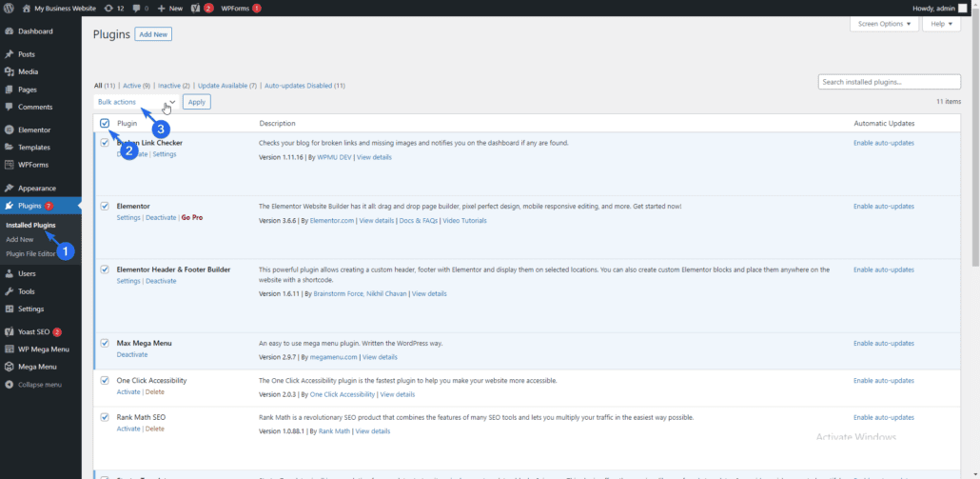Screen dimensions: 980x479
Task: Open Video Tutorials link for Elementor
Action: [464, 221]
